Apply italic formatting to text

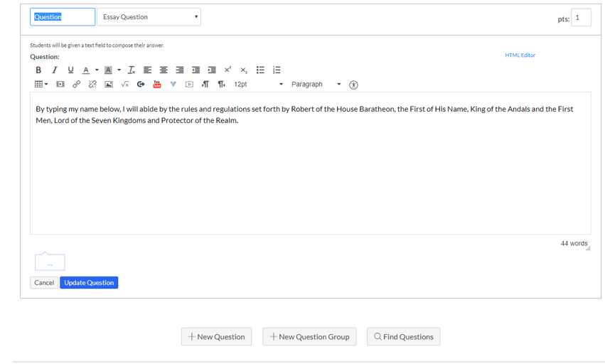54,70
